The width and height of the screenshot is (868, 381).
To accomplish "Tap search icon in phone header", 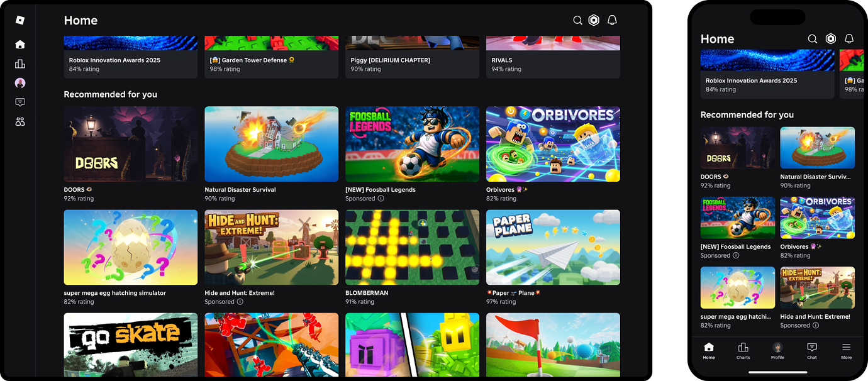I will (x=813, y=39).
